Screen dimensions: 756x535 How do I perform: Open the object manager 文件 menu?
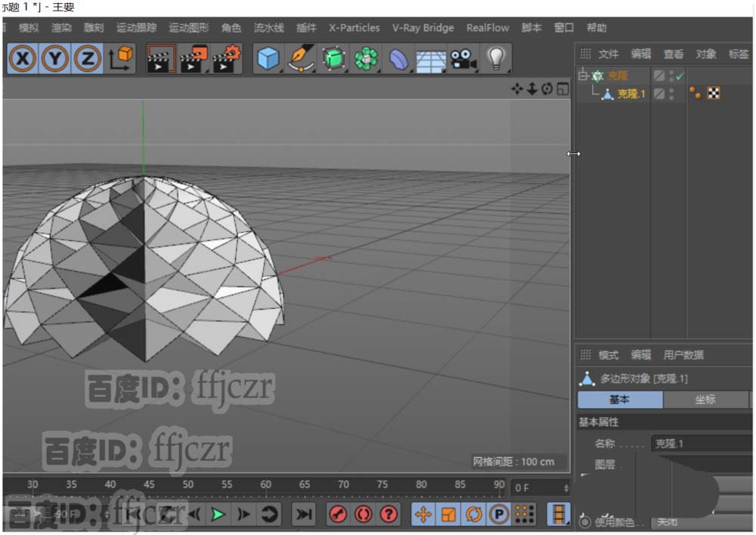pos(609,54)
